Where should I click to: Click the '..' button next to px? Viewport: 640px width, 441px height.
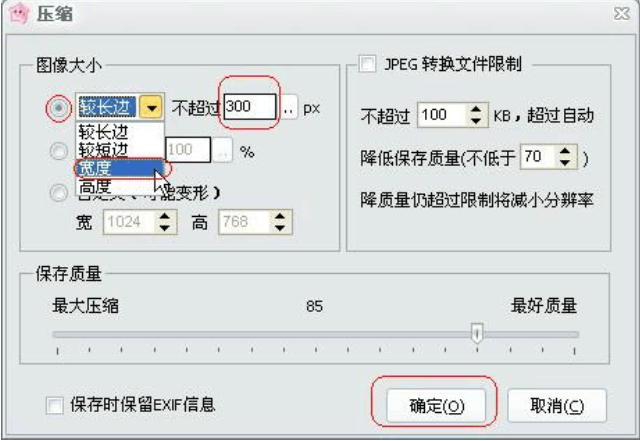tap(289, 107)
